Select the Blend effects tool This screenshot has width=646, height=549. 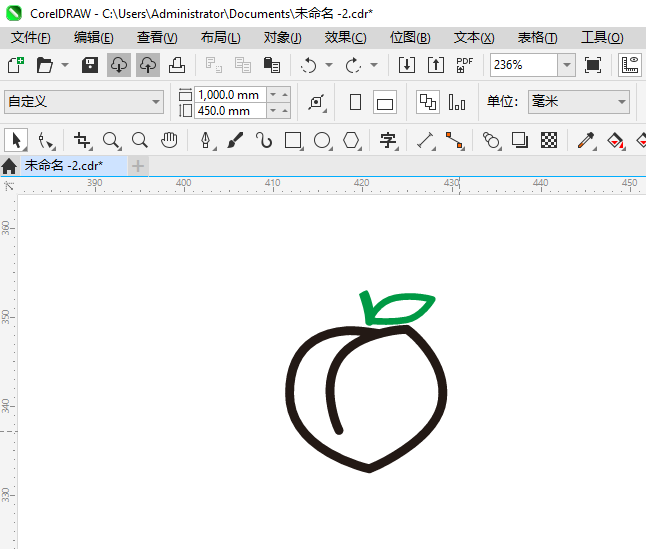point(491,140)
